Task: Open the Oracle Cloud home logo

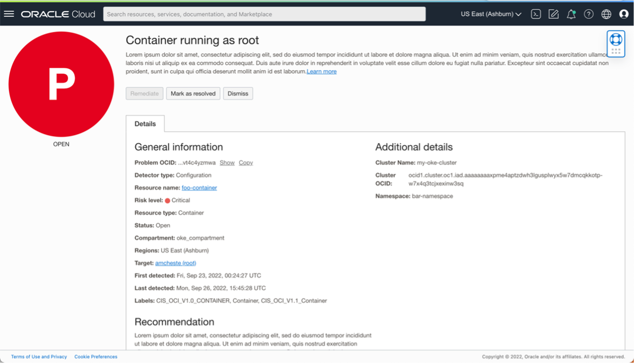Action: [58, 14]
